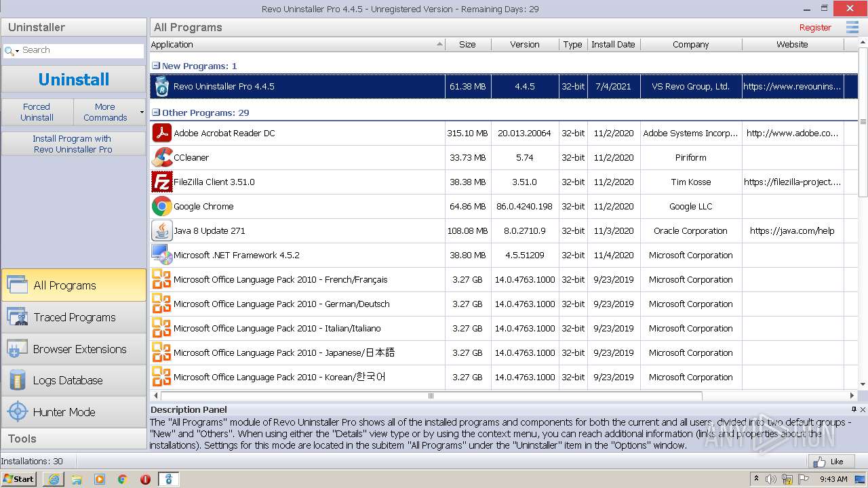868x488 pixels.
Task: Click the Java 8 Update 271 icon
Action: click(161, 230)
